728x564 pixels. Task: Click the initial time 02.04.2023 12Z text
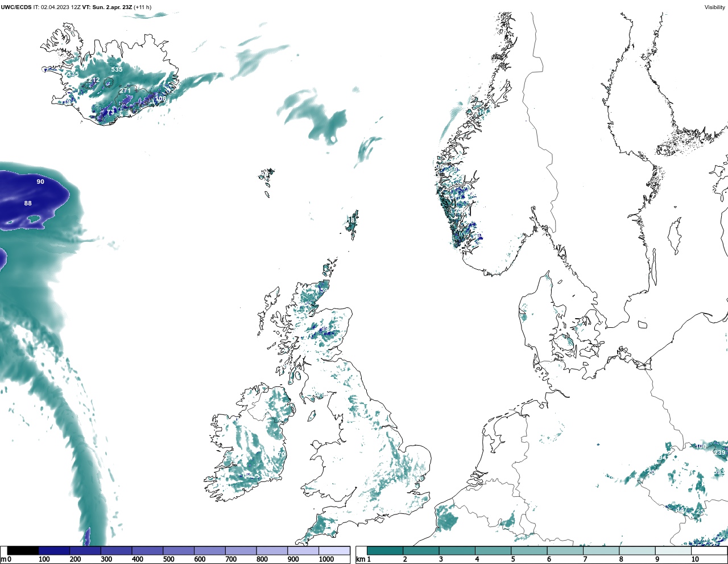(60, 7)
